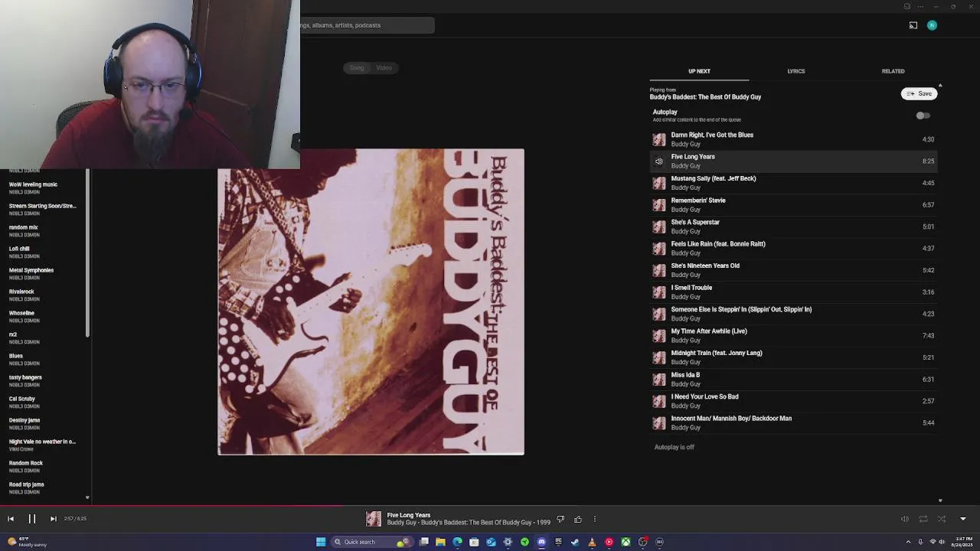
Task: Toggle the Autoplay switch
Action: [923, 116]
